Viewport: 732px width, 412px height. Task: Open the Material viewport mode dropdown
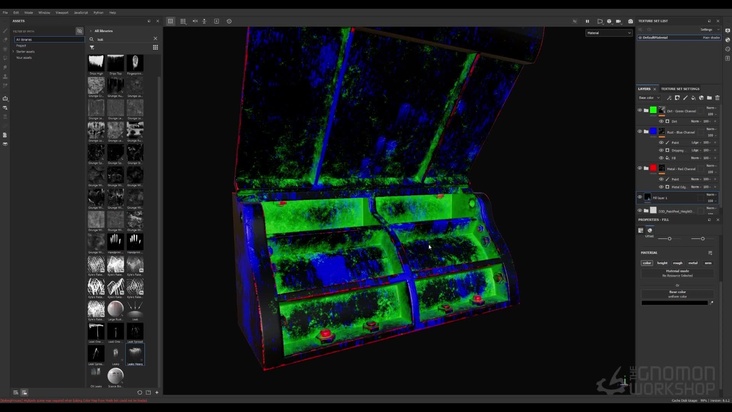[608, 33]
